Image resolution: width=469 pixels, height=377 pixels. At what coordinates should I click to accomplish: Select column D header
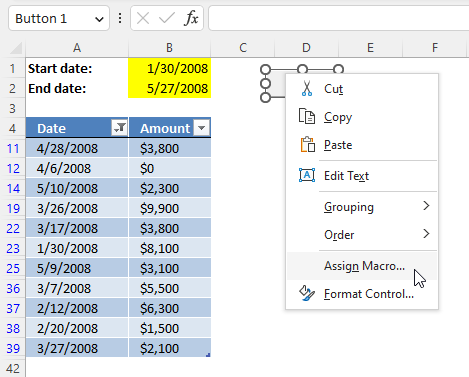(x=306, y=48)
